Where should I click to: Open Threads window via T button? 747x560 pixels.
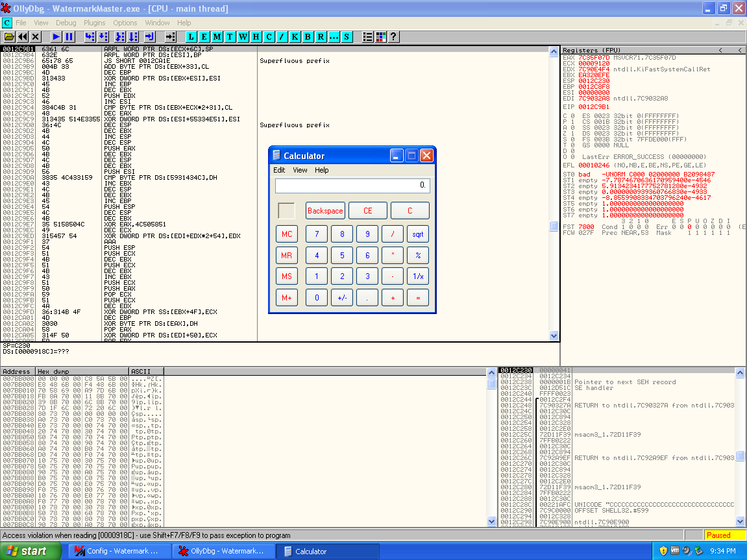click(230, 37)
